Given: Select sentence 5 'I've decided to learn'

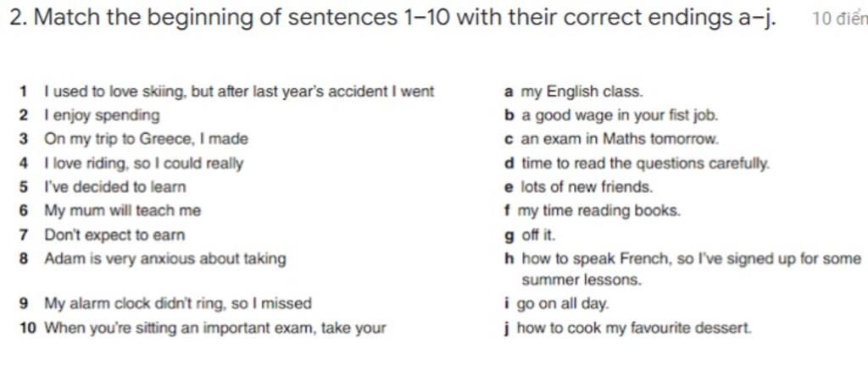Looking at the screenshot, I should (102, 187).
